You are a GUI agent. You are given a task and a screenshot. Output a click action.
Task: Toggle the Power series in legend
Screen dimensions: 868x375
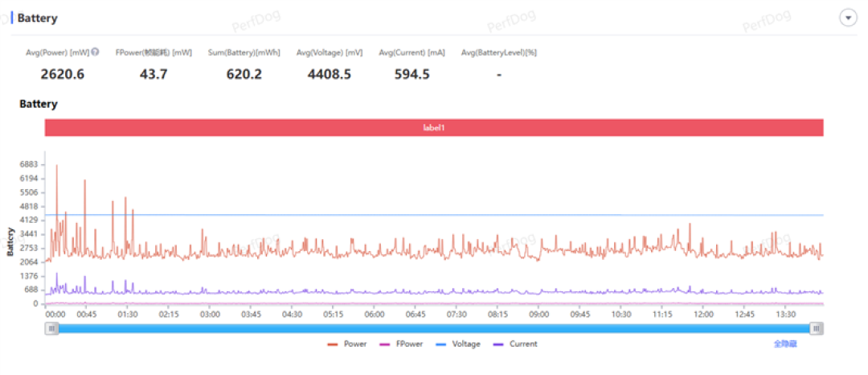(x=348, y=344)
